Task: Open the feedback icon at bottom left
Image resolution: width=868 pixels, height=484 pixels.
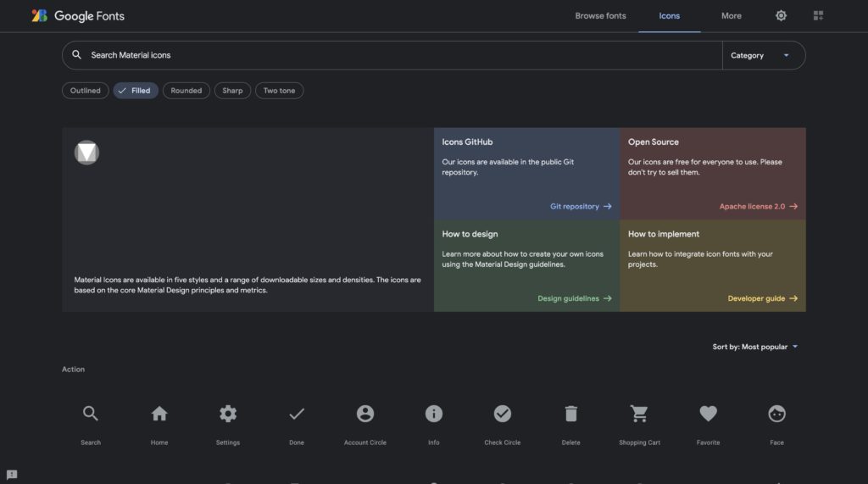Action: click(12, 475)
